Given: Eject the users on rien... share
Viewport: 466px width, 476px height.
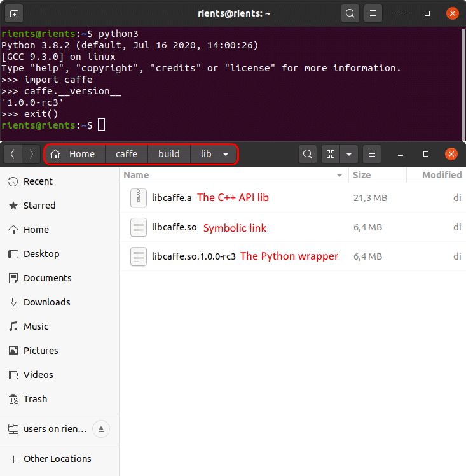Looking at the screenshot, I should (x=101, y=429).
